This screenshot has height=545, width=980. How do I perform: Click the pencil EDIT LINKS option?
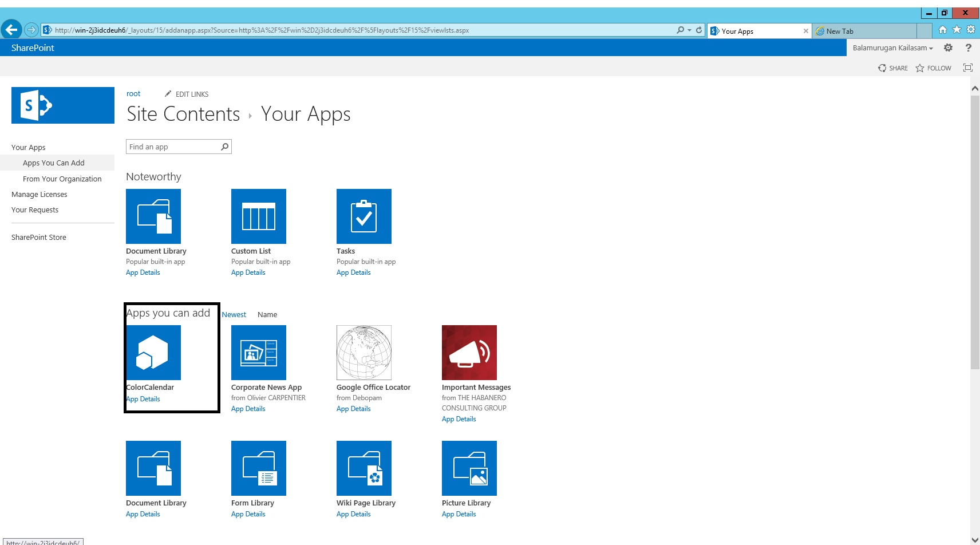click(187, 94)
